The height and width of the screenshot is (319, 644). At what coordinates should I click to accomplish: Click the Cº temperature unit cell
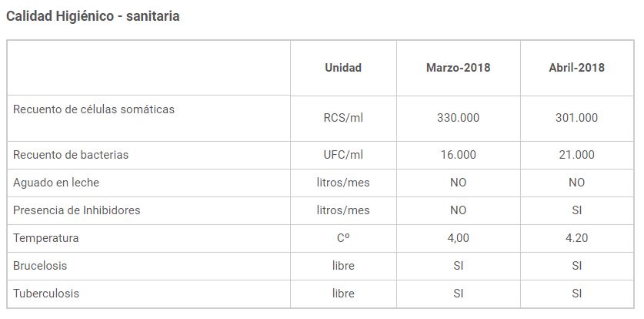coord(343,238)
